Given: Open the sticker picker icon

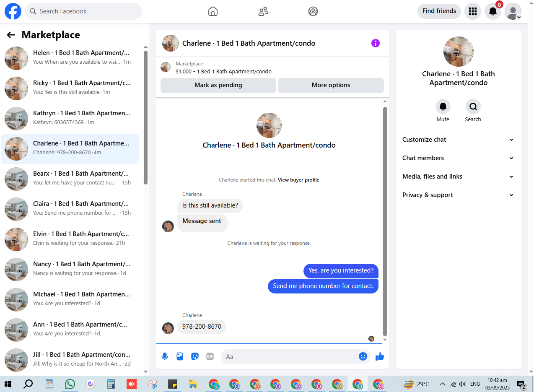Looking at the screenshot, I should point(195,356).
